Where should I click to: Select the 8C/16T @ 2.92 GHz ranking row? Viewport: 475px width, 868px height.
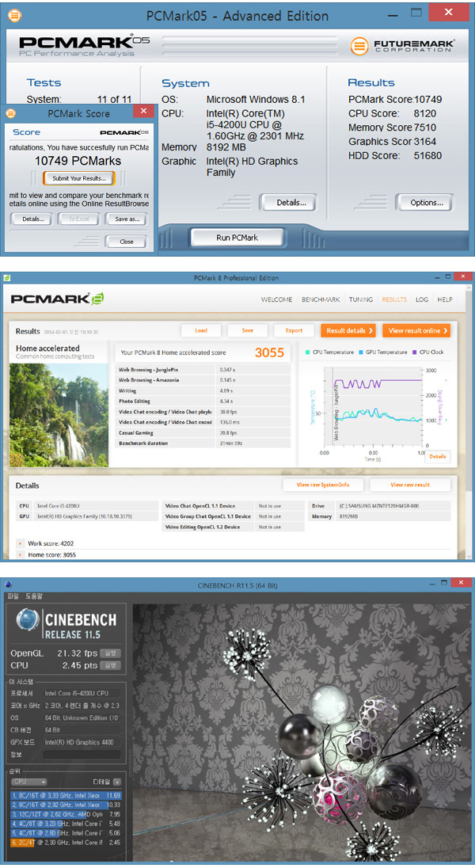[66, 805]
